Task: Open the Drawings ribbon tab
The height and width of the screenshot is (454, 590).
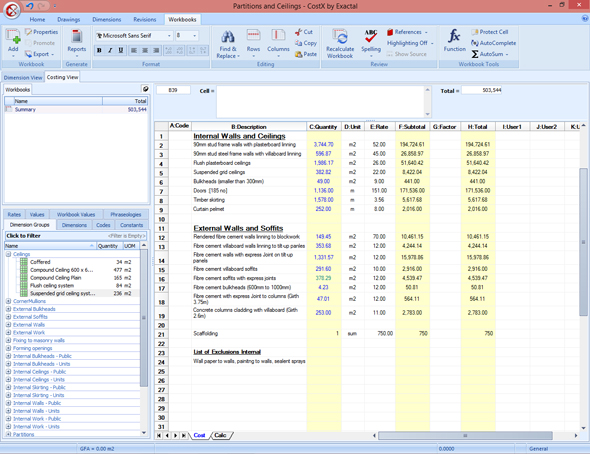Action: pos(68,20)
